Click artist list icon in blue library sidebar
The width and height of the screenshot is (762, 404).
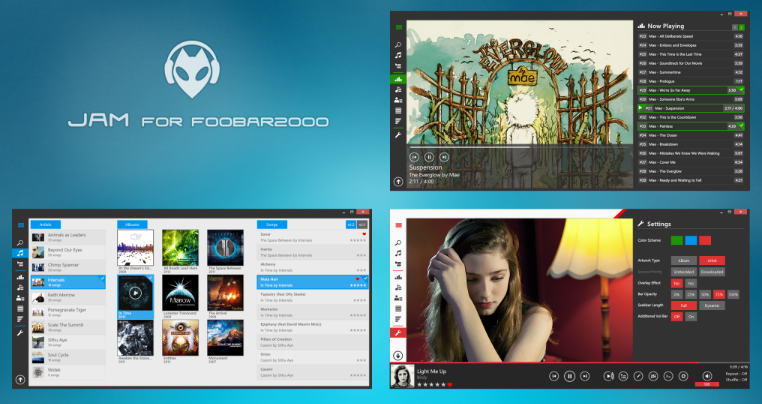20,298
